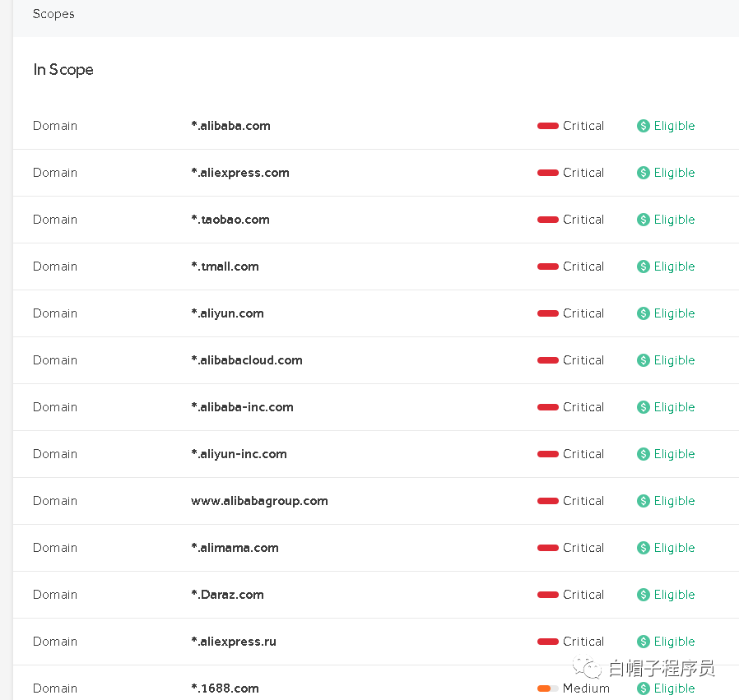This screenshot has width=739, height=700.
Task: Click the Medium severity label for *.1688.com
Action: [x=586, y=688]
